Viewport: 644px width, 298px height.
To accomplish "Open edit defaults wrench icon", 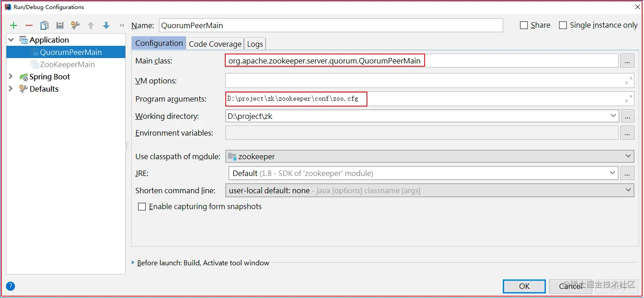I will (75, 25).
